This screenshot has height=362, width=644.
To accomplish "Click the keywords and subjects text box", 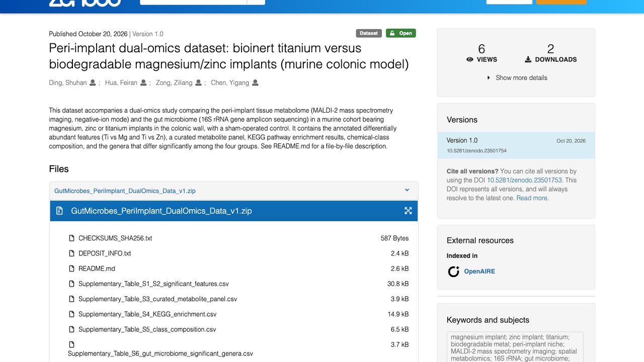I will click(x=515, y=347).
